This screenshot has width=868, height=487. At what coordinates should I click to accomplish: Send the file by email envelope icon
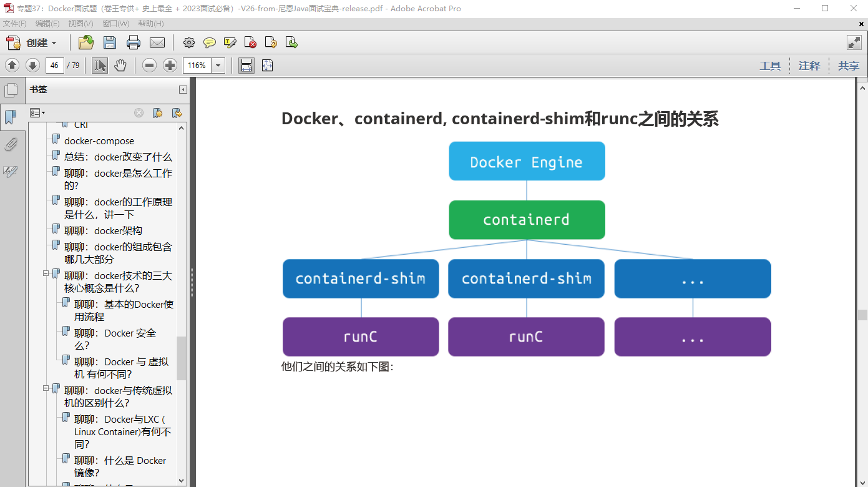(x=157, y=42)
